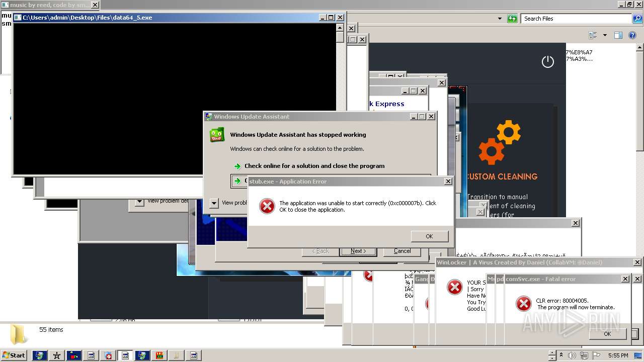Open the view options dropdown arrow
The image size is (644, 362).
click(x=605, y=35)
